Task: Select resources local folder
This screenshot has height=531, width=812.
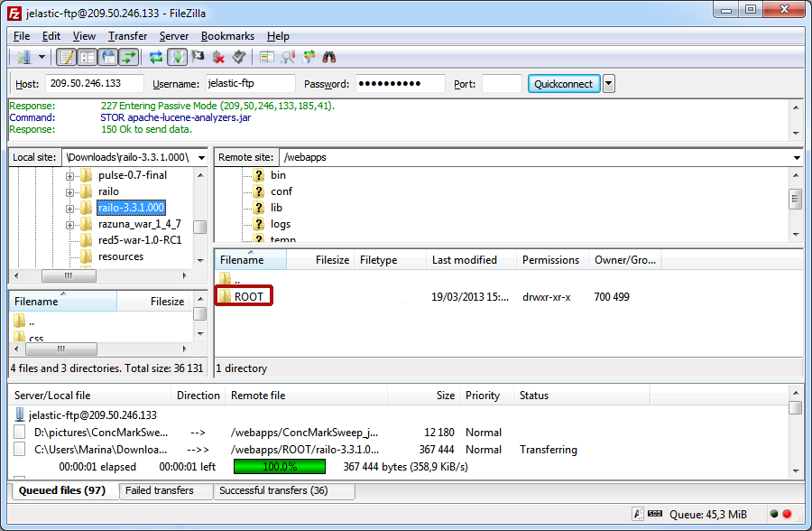Action: [121, 256]
